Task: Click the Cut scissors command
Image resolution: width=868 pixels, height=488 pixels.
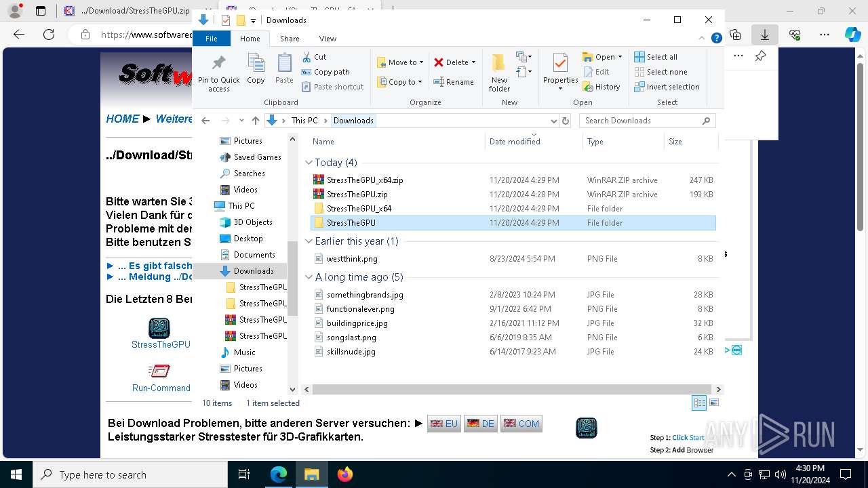Action: (x=314, y=57)
